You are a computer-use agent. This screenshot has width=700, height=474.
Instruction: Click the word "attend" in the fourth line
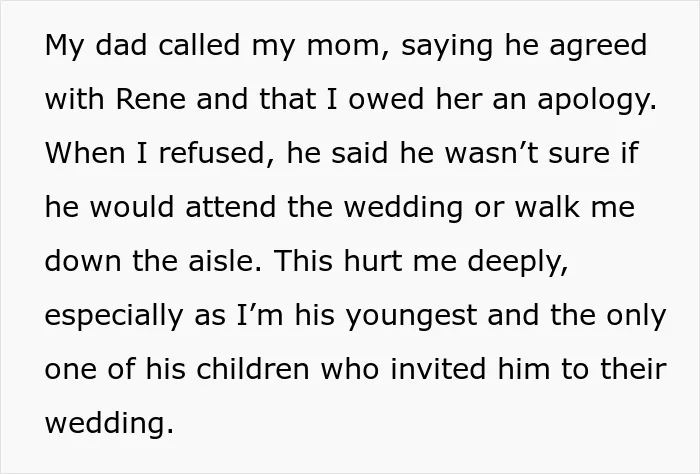pos(231,207)
